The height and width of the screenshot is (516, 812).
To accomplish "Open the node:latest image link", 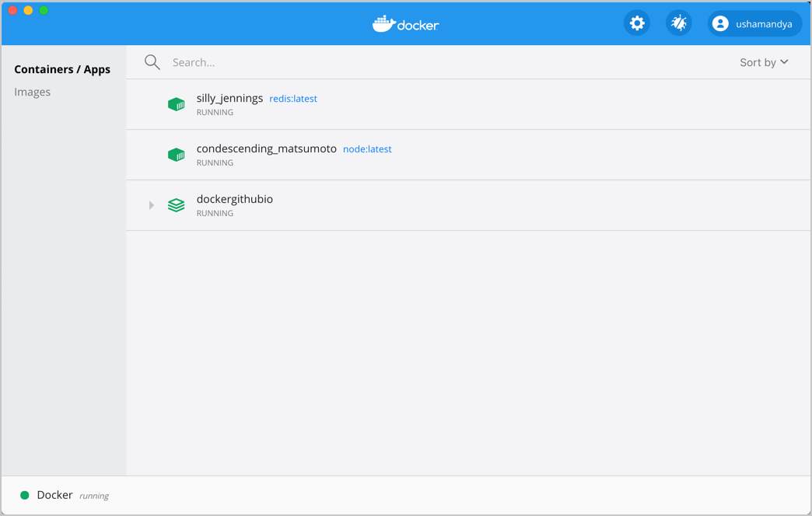I will pos(367,148).
